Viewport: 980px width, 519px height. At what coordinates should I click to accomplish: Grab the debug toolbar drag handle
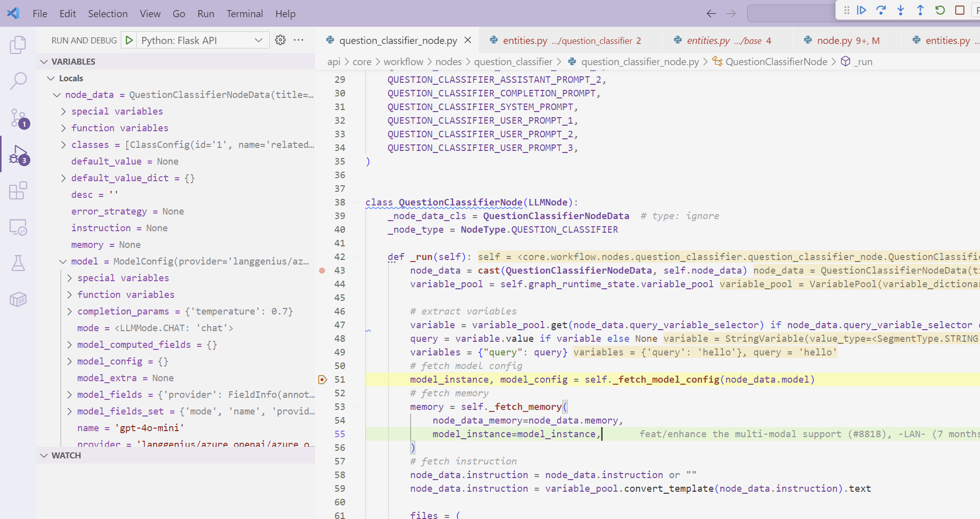coord(847,10)
